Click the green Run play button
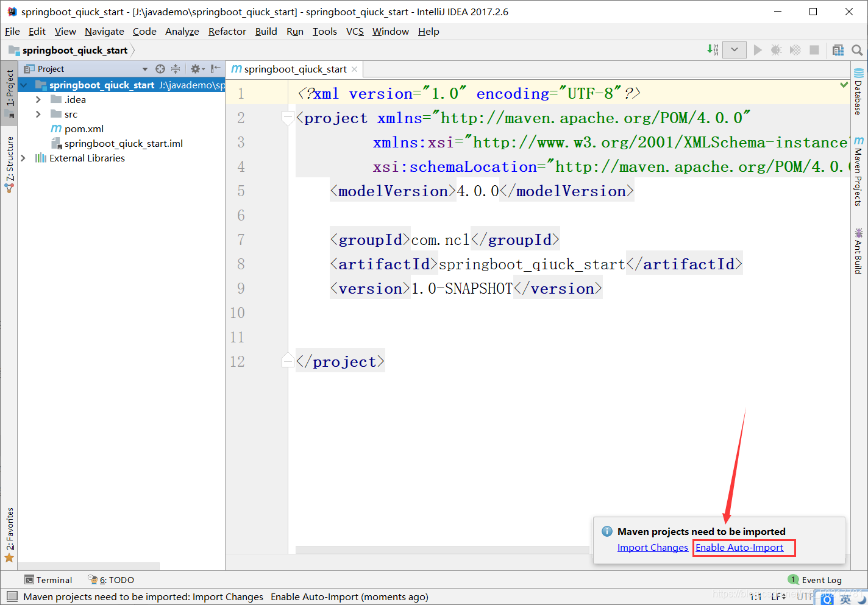Screen dimensions: 868x605 (758, 50)
